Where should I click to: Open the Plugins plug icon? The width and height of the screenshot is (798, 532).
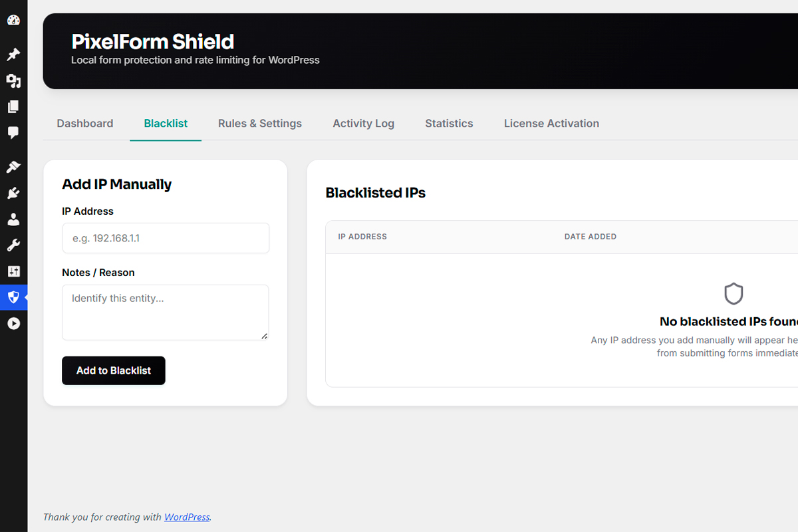(13, 194)
